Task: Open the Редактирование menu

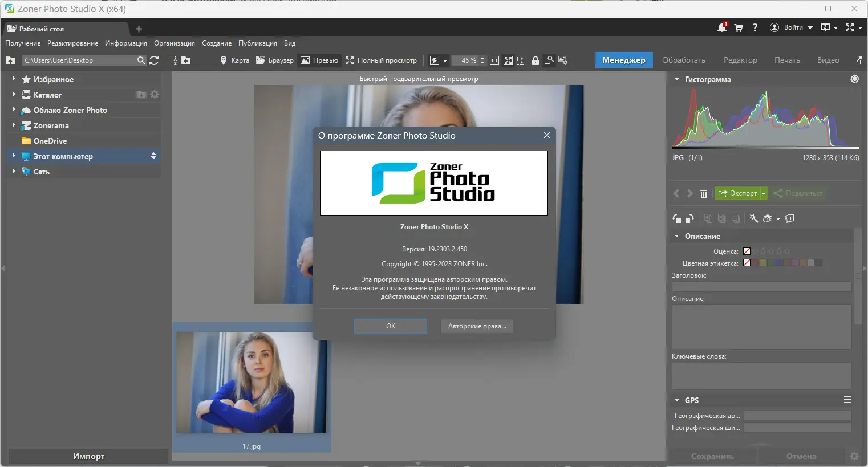Action: pyautogui.click(x=72, y=43)
